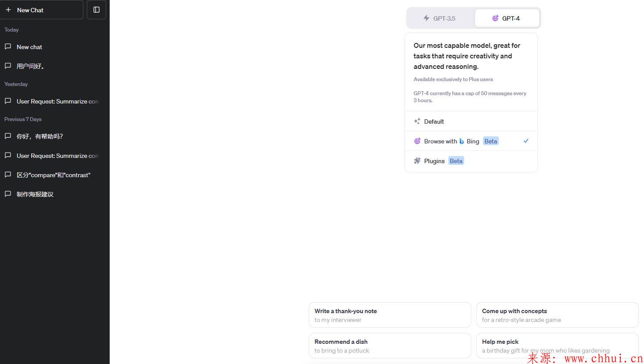Click the "Yesterday" section label

pos(16,84)
